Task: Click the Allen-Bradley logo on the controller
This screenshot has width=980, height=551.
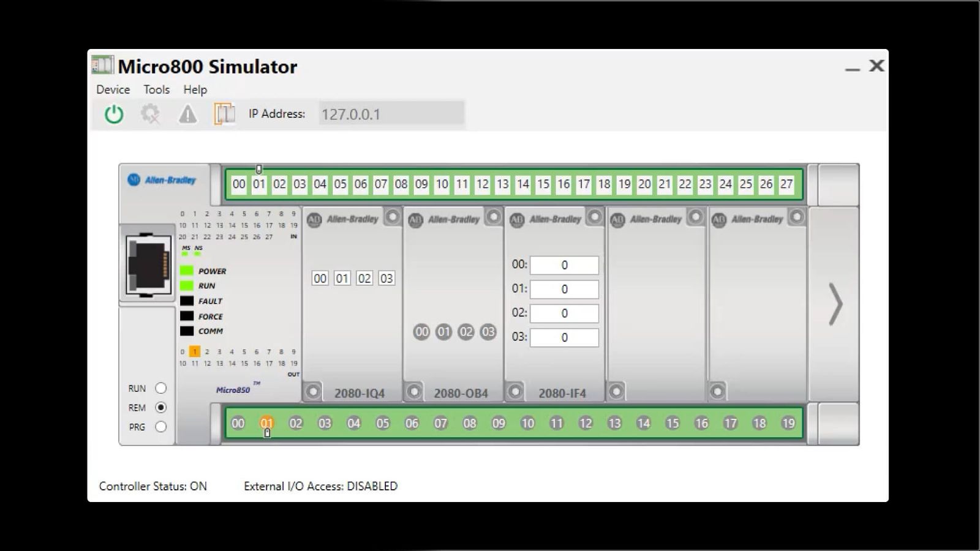Action: 162,180
